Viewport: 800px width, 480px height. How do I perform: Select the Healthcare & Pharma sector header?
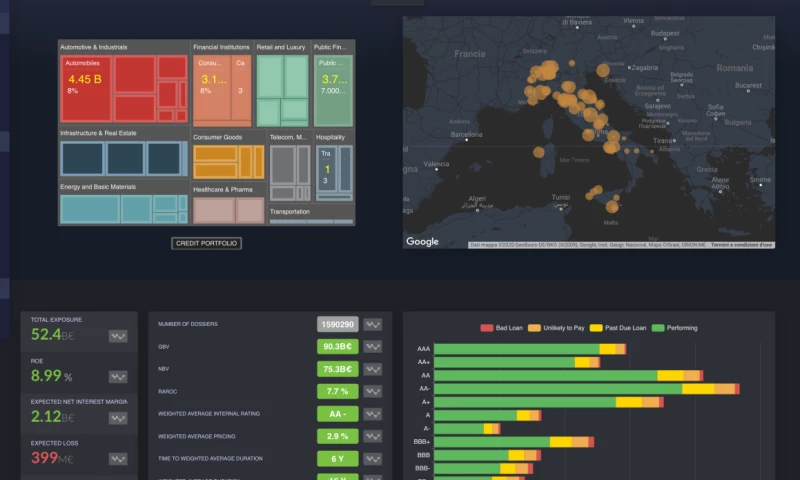coord(224,189)
